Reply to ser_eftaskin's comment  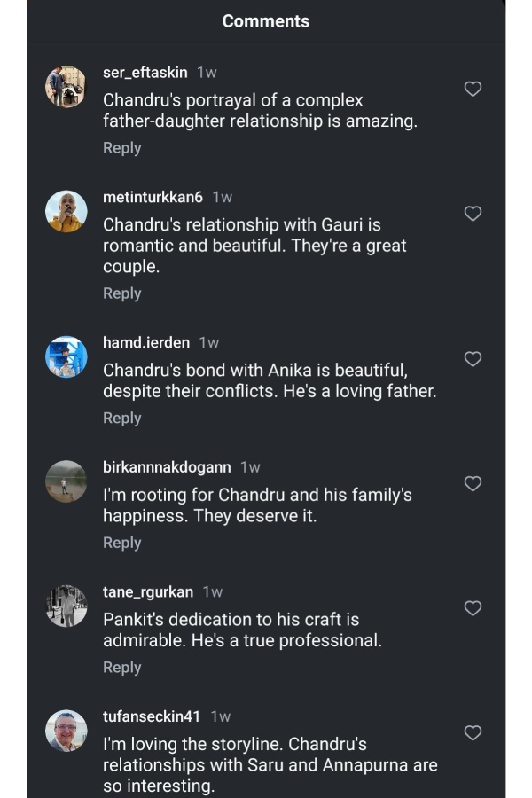(122, 148)
